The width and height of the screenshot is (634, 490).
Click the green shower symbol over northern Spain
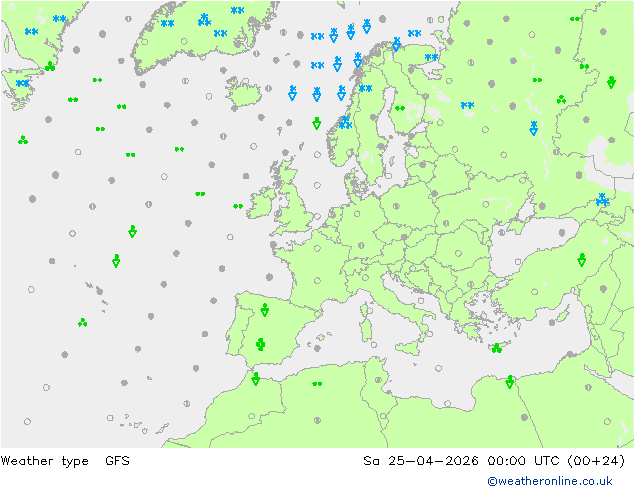(265, 310)
